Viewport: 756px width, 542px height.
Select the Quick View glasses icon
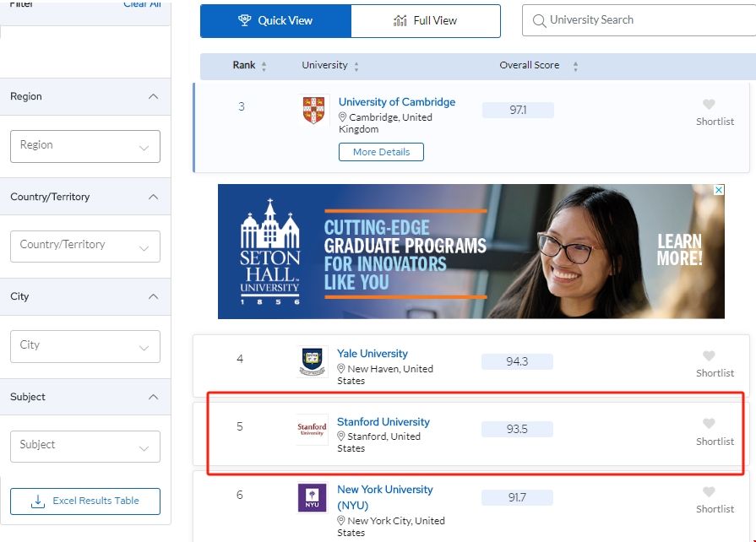pos(247,20)
